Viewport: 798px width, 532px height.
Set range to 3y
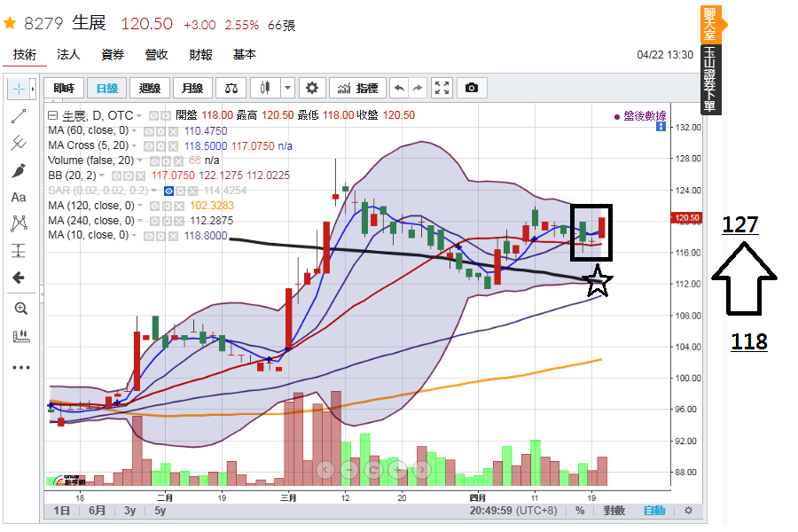[129, 510]
